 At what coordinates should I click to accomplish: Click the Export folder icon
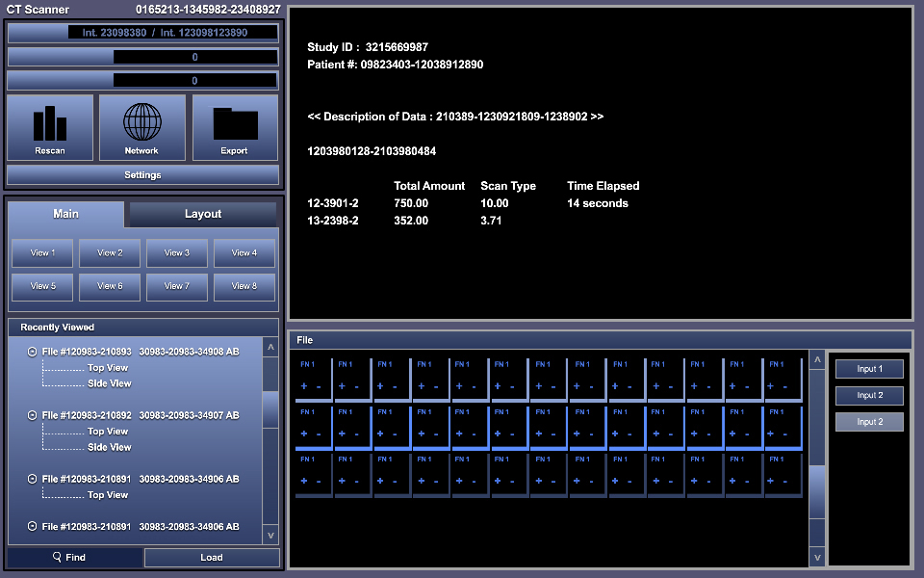tap(235, 127)
